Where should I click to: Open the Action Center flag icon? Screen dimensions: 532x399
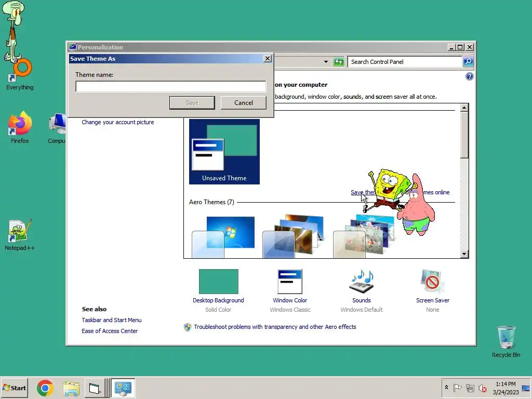(457, 388)
